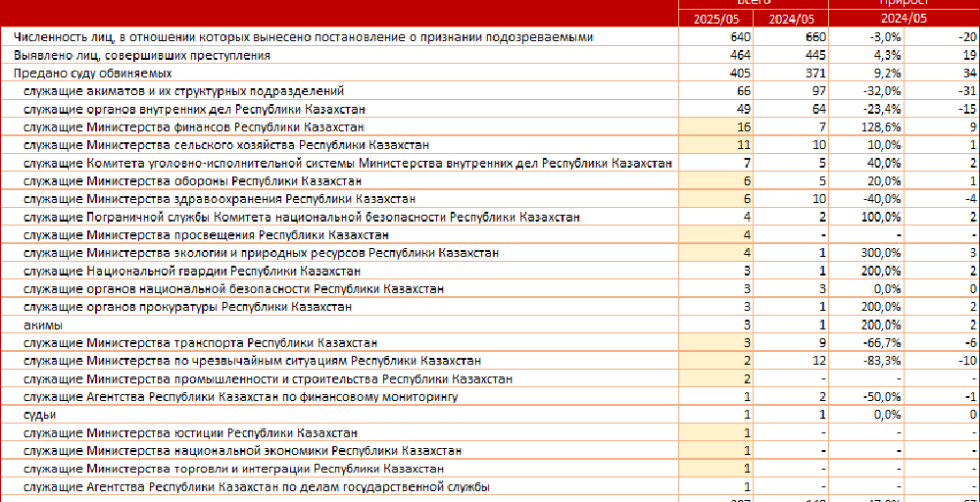Image resolution: width=980 pixels, height=502 pixels.
Task: Select the 'судьи' row label
Action: pyautogui.click(x=42, y=416)
